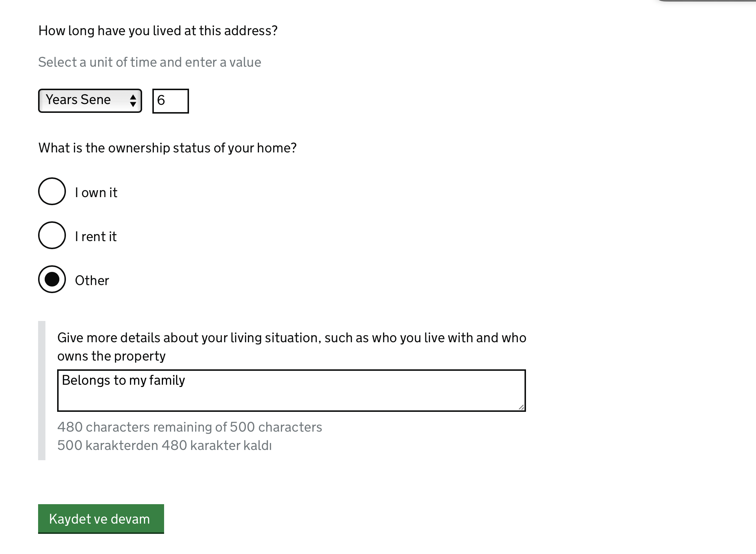Image resolution: width=756 pixels, height=554 pixels.
Task: Click the empty second line of the living situation textarea
Action: click(291, 399)
